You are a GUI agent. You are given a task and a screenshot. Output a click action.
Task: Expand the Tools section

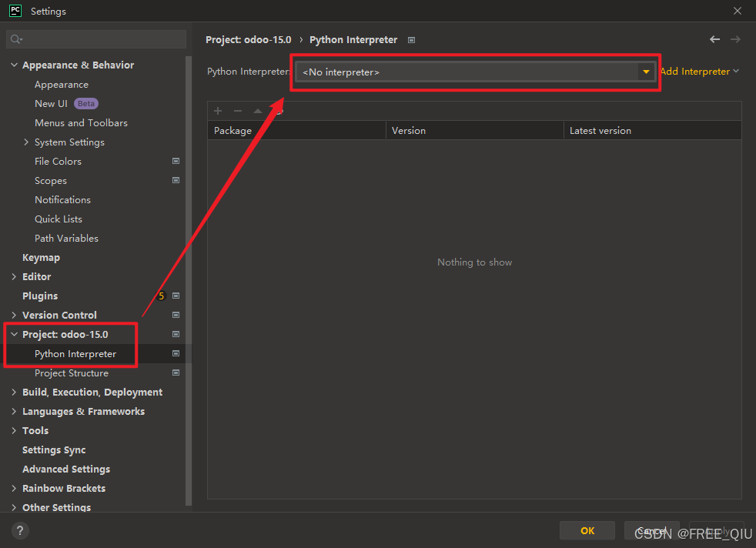pos(14,430)
